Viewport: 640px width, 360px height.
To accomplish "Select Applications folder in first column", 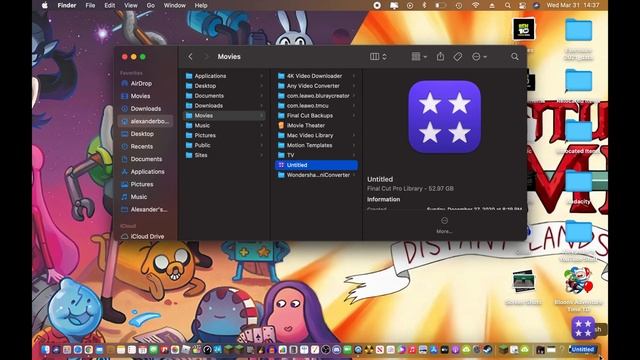I will pyautogui.click(x=224, y=76).
